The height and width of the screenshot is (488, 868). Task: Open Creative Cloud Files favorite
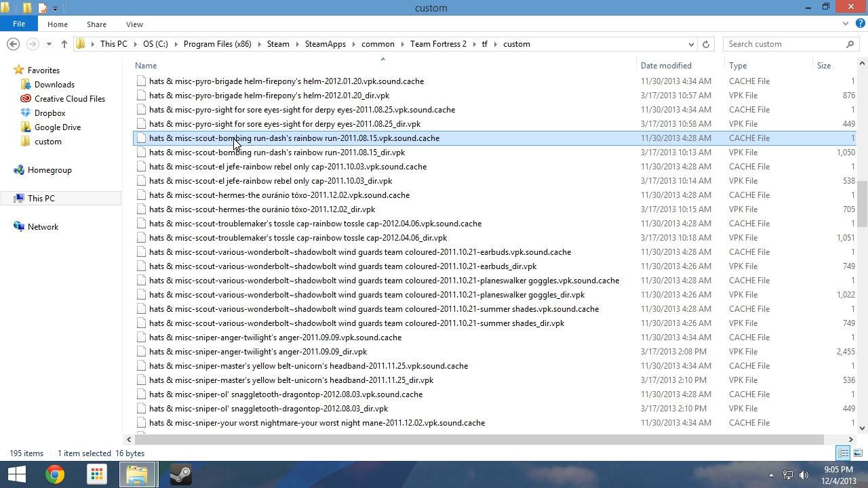click(70, 99)
